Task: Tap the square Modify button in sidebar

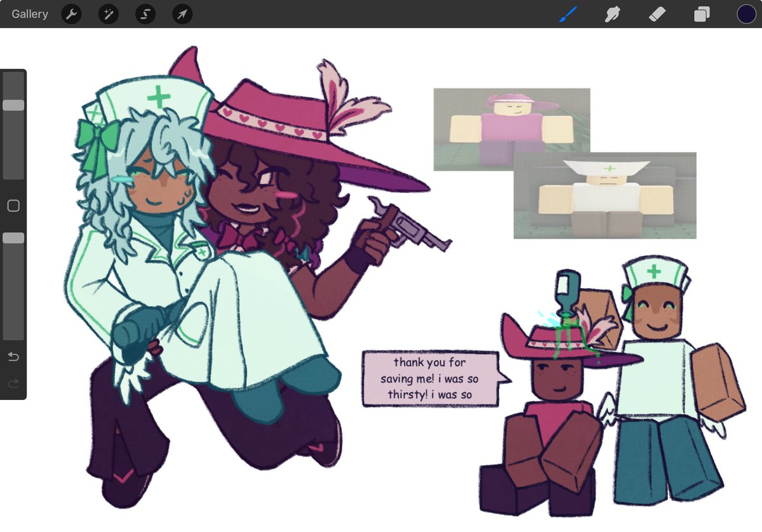Action: coord(13,206)
